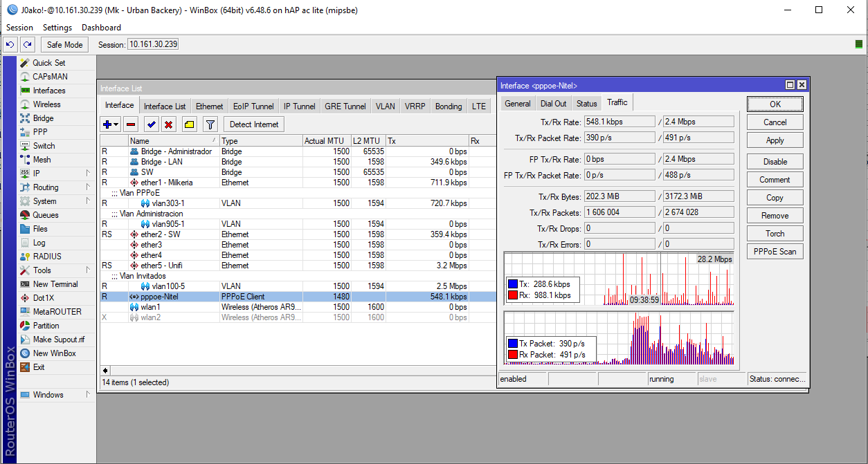Screen dimensions: 868x464
Task: Click the red minus remove icon
Action: tap(131, 124)
